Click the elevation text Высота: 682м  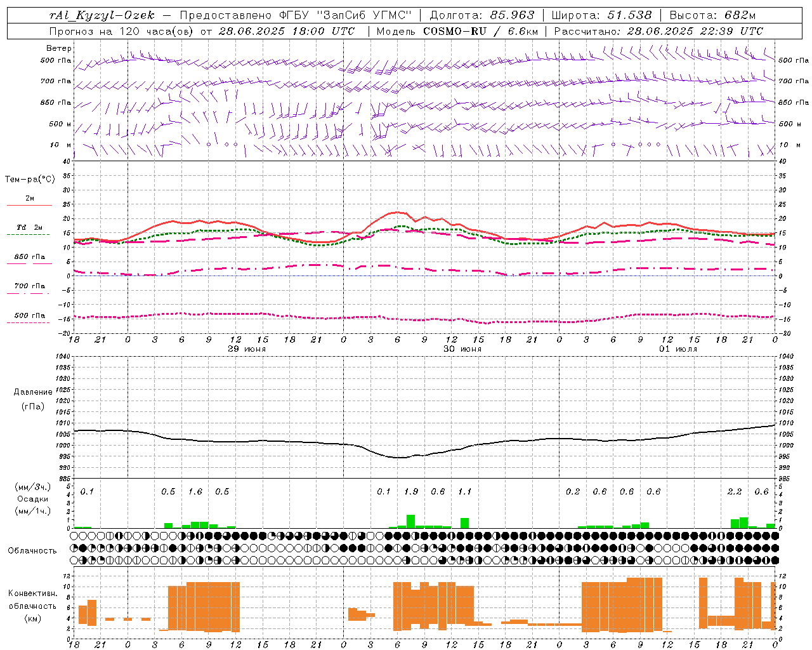pos(712,15)
